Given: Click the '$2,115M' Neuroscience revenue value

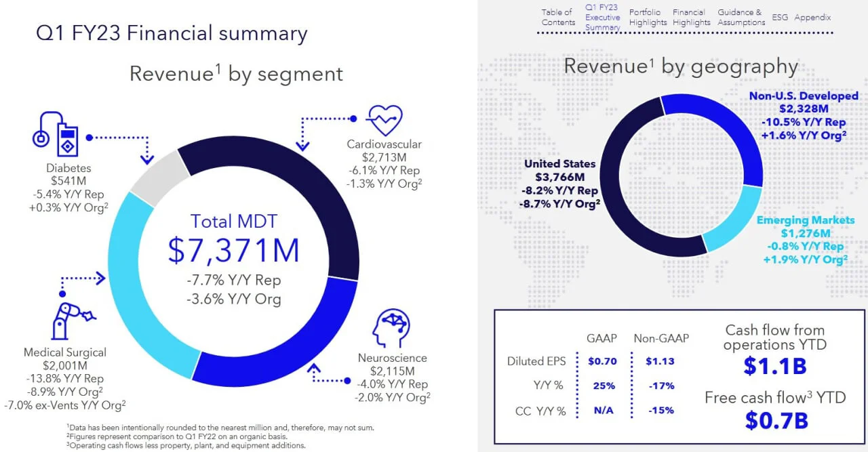Looking at the screenshot, I should coord(393,371).
